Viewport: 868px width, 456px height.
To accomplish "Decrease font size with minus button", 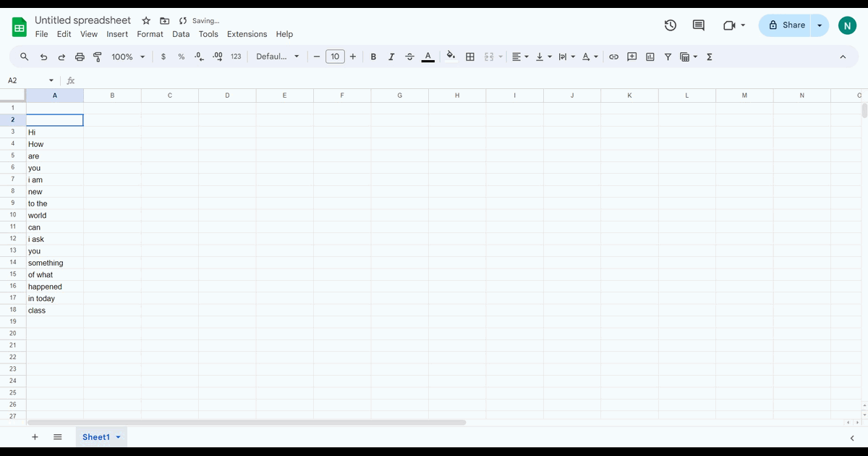I will [x=317, y=56].
